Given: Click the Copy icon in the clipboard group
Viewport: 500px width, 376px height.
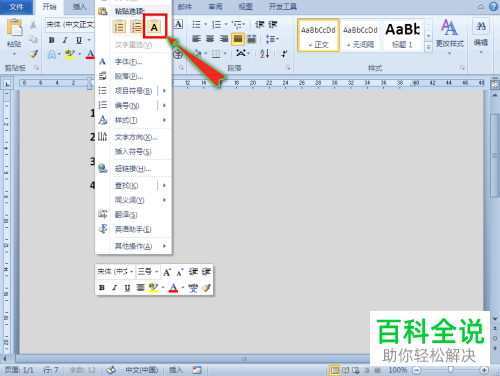Looking at the screenshot, I should click(x=33, y=39).
